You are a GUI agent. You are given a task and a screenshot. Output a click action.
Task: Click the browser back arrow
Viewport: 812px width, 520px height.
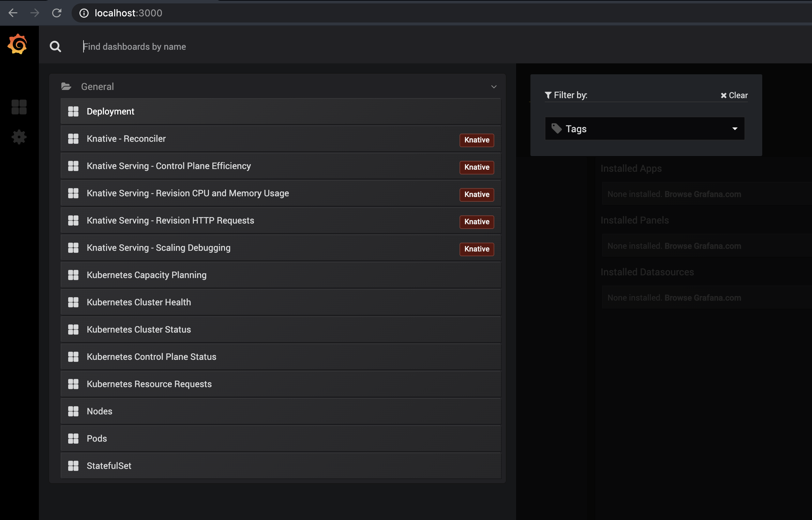tap(13, 13)
